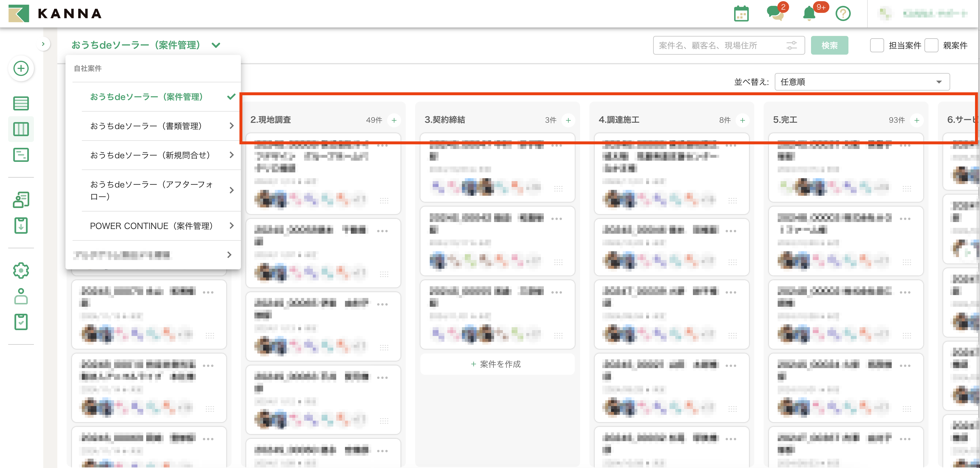The image size is (980, 468).
Task: Enable the 親案件 checkbox
Action: pos(931,45)
